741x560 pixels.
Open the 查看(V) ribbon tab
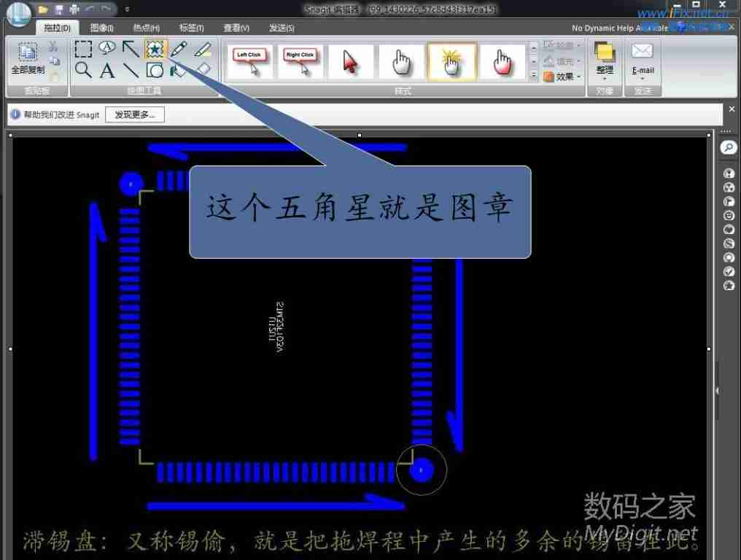pos(234,28)
